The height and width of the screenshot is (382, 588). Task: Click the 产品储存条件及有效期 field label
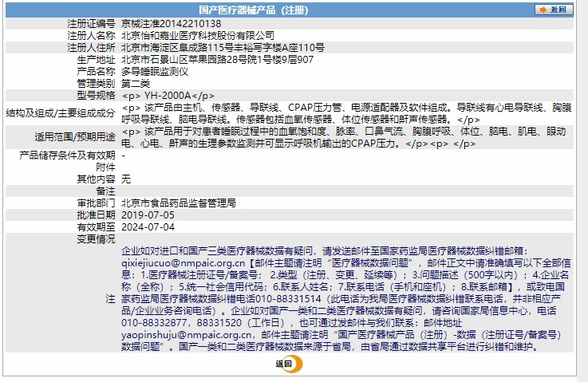(67, 156)
